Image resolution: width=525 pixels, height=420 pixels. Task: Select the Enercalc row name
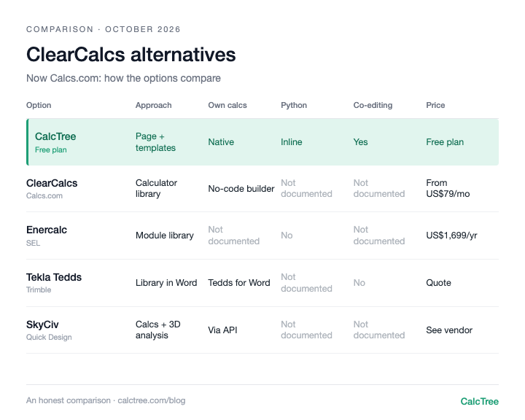pos(47,230)
